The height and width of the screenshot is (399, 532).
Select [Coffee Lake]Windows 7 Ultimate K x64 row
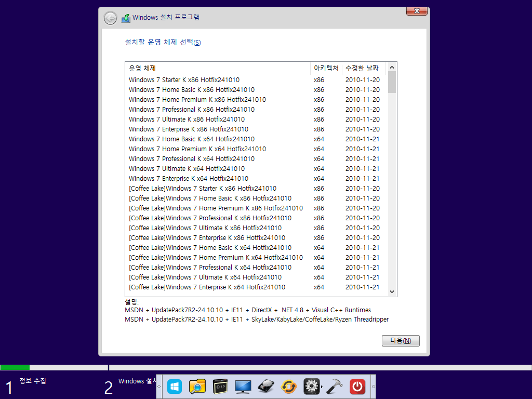click(x=256, y=277)
